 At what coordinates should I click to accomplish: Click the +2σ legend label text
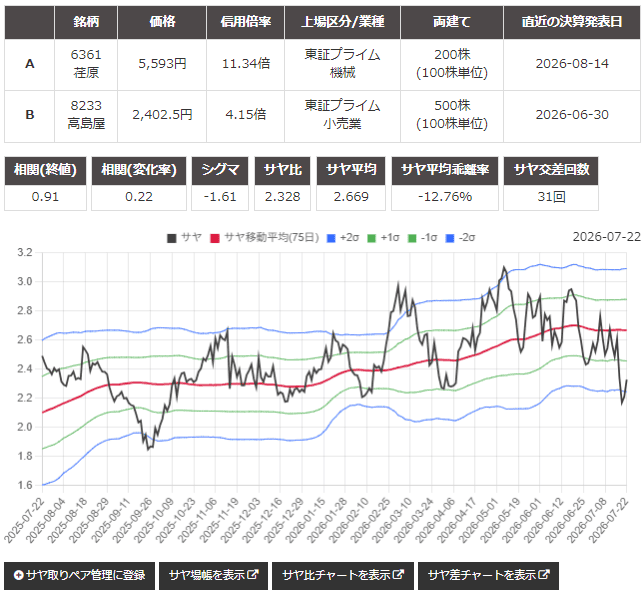point(349,237)
